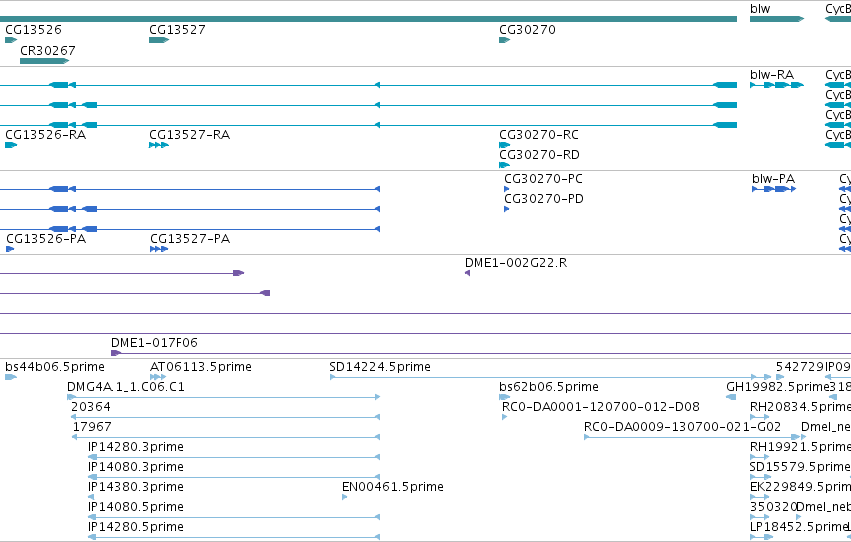Select the EK229849.5prime label
Screen dimensions: 851x542
pos(801,487)
